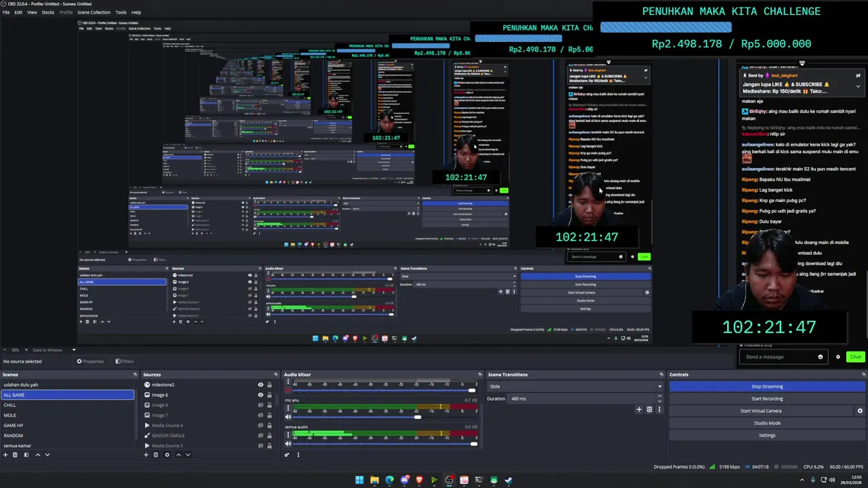
Task: Open the Scene Collection menu
Action: pyautogui.click(x=94, y=12)
